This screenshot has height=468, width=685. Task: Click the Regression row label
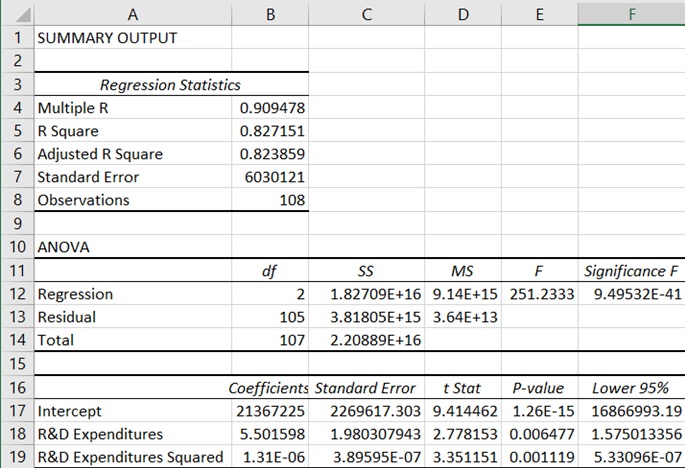click(x=75, y=294)
